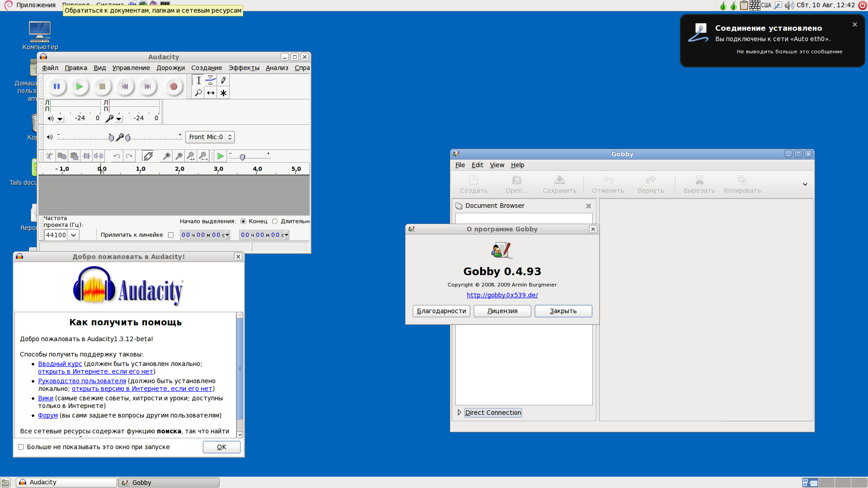Viewport: 868px width, 488px height.
Task: Click the Paste clipboard icon in Audacity
Action: point(74,156)
